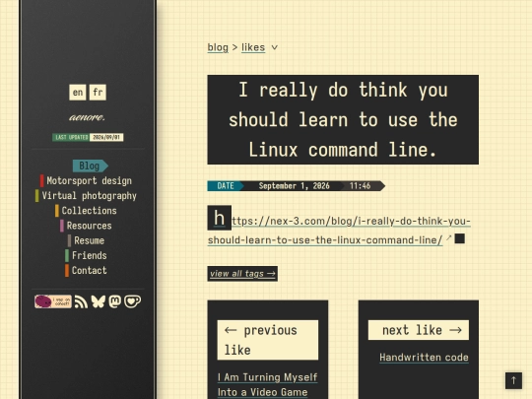Expand the breadcrumb chevron after likes
This screenshot has height=399, width=532.
coord(275,47)
